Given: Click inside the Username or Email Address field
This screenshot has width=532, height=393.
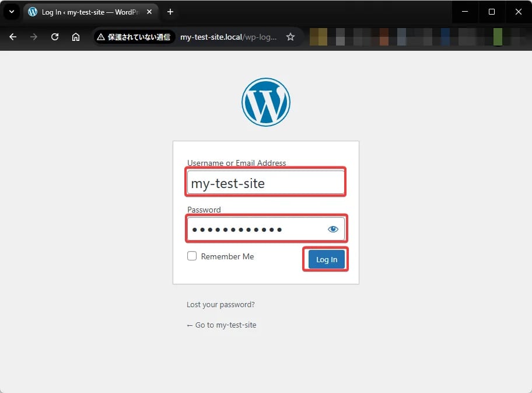Looking at the screenshot, I should (266, 182).
